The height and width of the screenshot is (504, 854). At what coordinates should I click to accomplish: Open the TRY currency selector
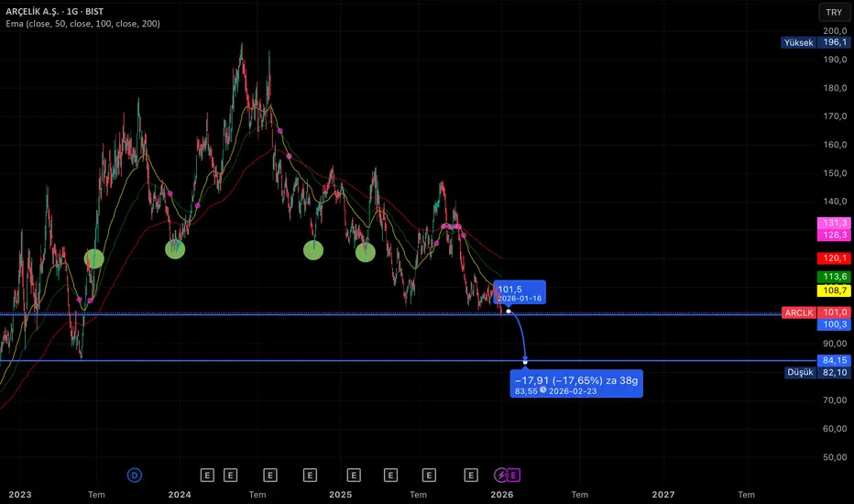point(834,12)
